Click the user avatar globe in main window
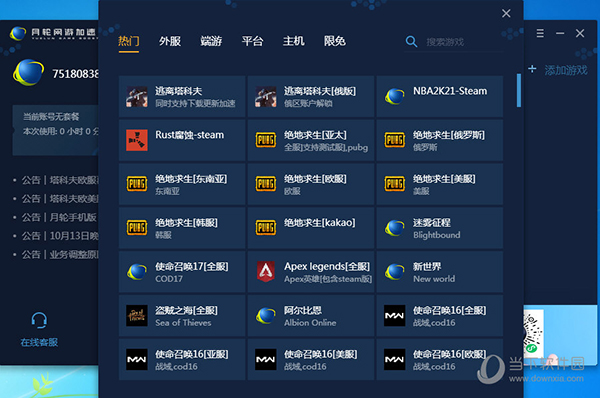 pyautogui.click(x=28, y=72)
